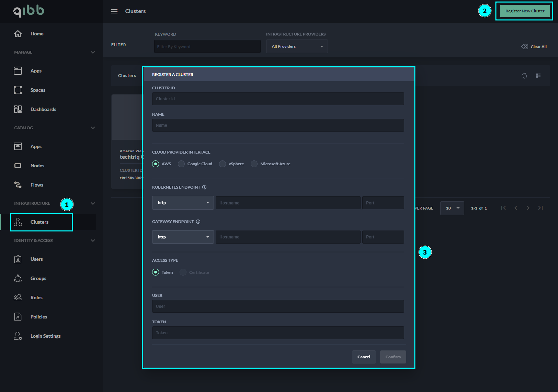This screenshot has height=392, width=558.
Task: Click the refresh clusters icon
Action: (x=524, y=76)
